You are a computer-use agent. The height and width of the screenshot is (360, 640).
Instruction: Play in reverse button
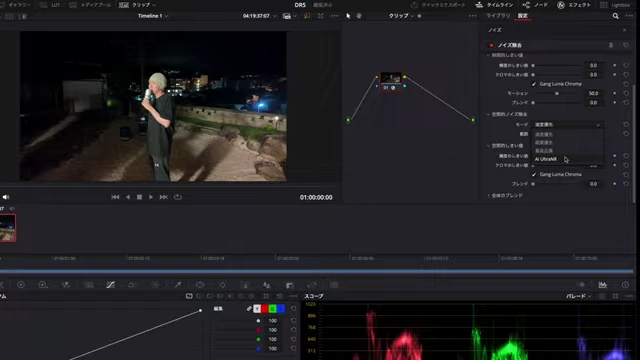128,197
